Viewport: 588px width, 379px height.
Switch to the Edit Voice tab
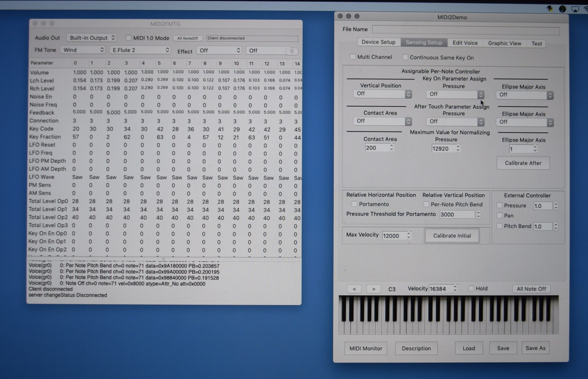[x=465, y=43]
